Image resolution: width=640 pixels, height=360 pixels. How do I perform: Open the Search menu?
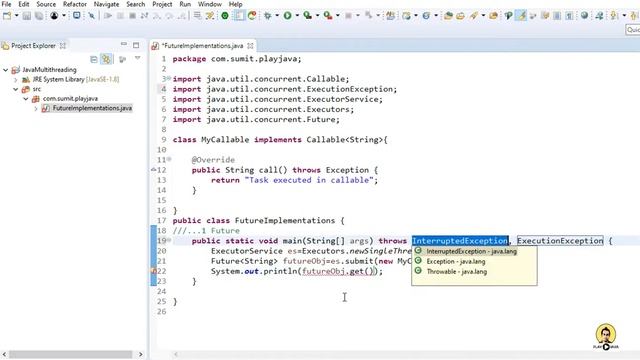pos(136,4)
